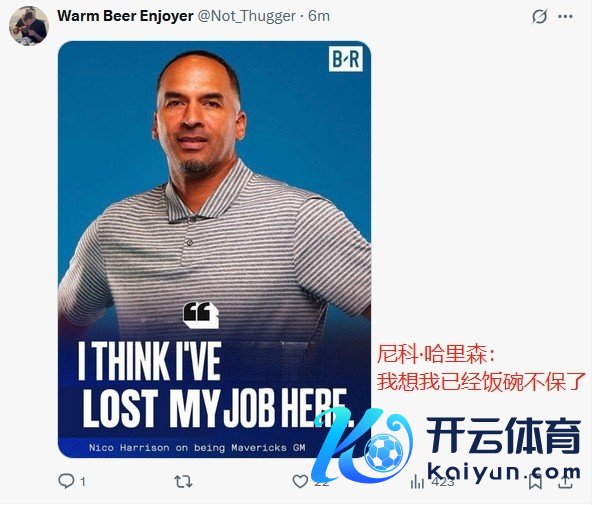Open the retweet menu arrows icon

(x=183, y=481)
